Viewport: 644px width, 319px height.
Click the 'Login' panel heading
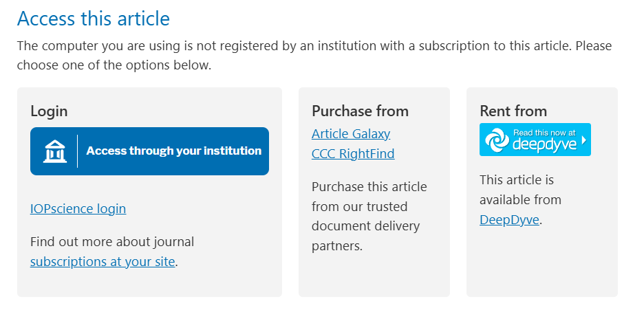click(49, 111)
